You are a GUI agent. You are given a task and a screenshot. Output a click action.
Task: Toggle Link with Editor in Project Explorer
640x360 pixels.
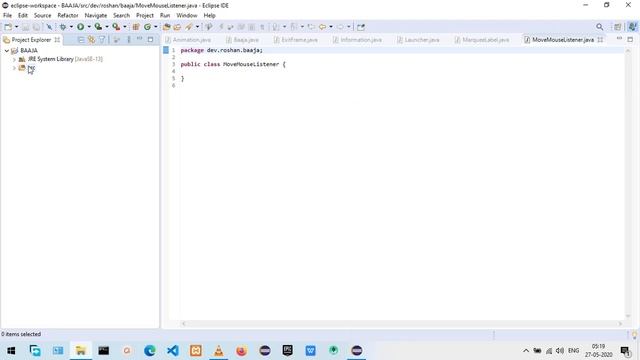coord(91,40)
